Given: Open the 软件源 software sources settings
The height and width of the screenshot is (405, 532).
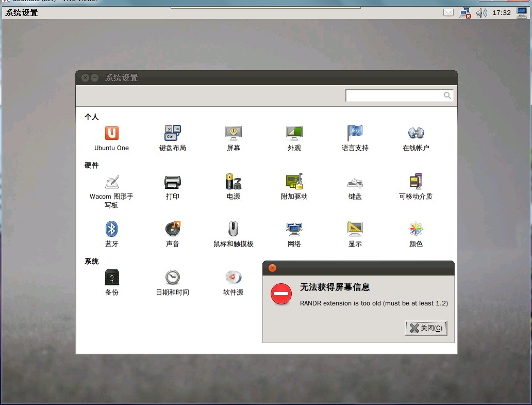Looking at the screenshot, I should pos(234,283).
